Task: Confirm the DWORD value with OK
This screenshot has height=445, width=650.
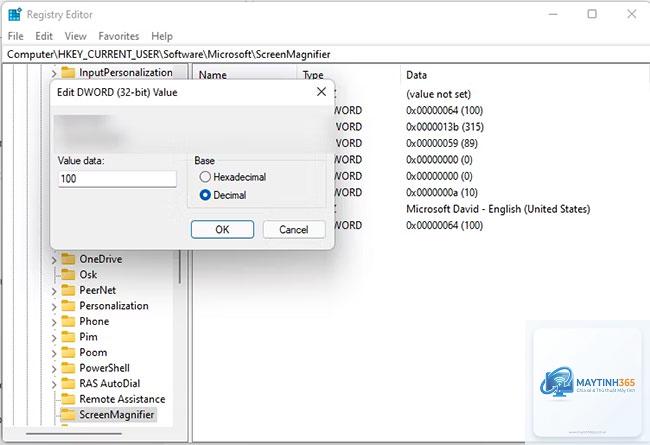Action: click(x=222, y=230)
